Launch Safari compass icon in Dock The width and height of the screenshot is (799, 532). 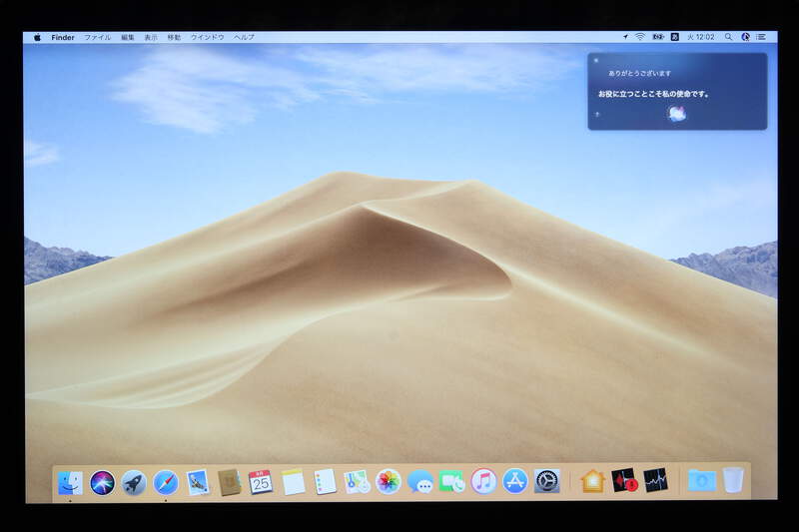(x=166, y=483)
